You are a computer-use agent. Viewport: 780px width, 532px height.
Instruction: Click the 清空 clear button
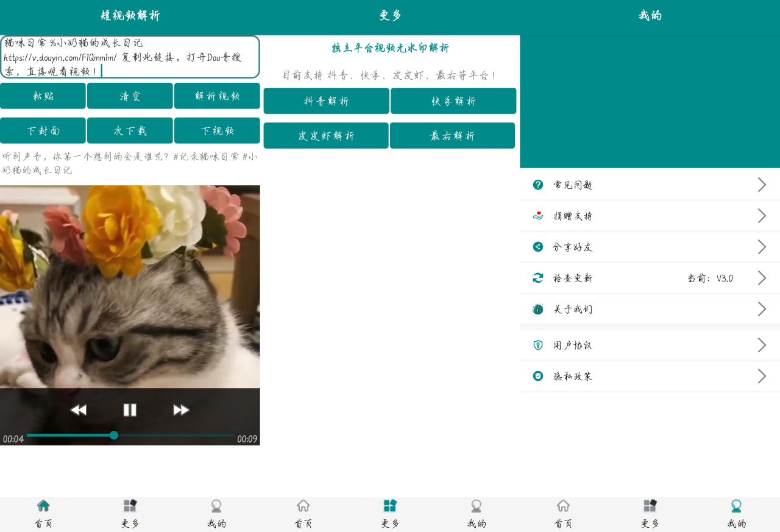[130, 96]
